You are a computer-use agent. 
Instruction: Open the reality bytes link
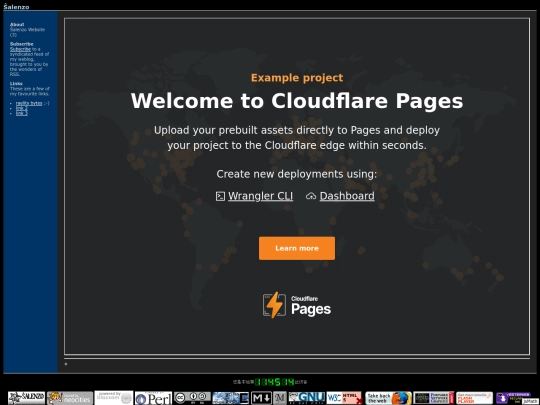[29, 103]
